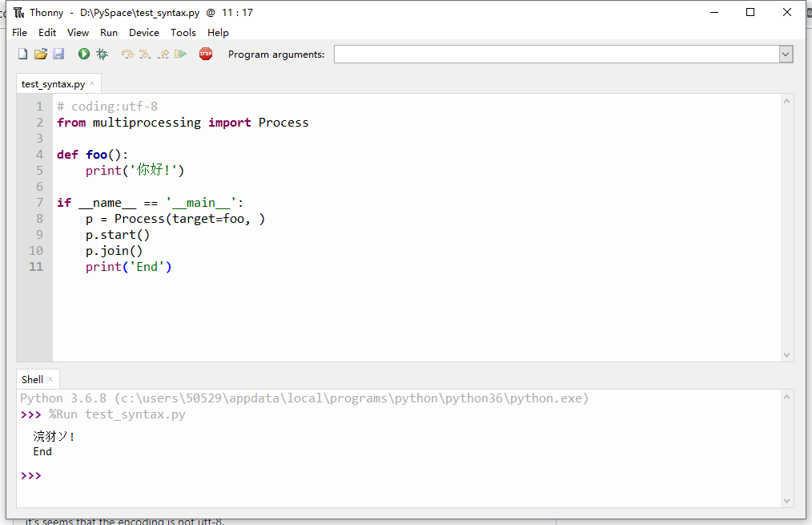Screen dimensions: 812x525
Task: Click the Step into debug icon
Action: (145, 54)
